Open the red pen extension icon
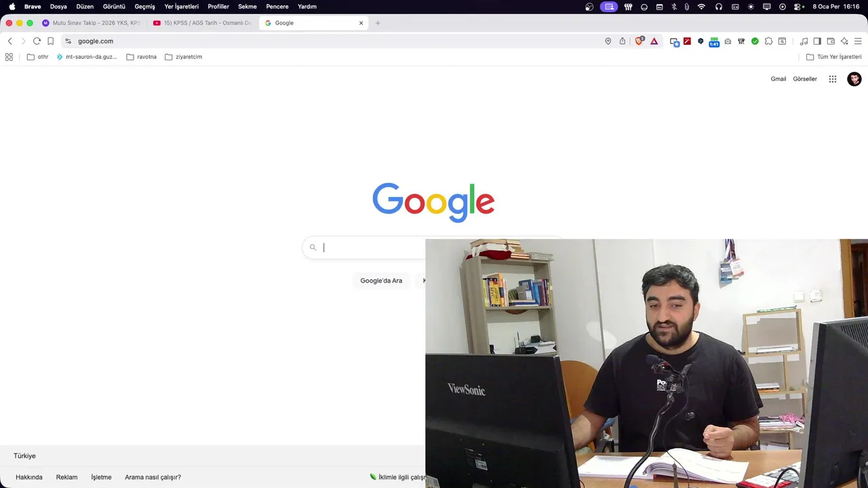The image size is (868, 488). 687,41
